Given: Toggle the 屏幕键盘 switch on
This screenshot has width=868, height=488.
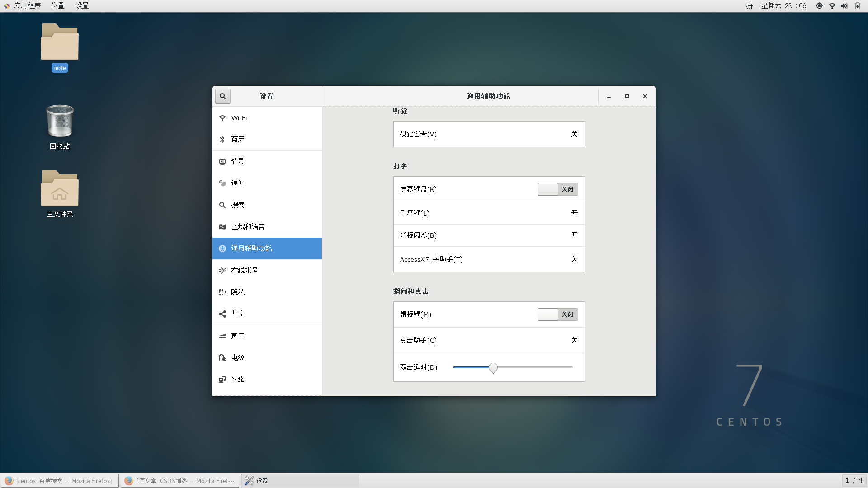Looking at the screenshot, I should pos(557,189).
